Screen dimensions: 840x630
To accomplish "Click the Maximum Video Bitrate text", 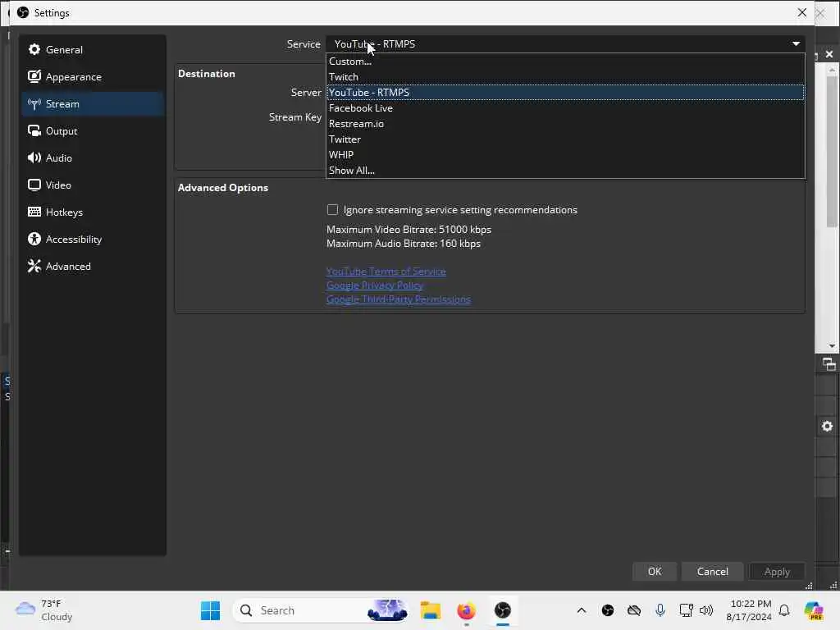I will coord(409,230).
